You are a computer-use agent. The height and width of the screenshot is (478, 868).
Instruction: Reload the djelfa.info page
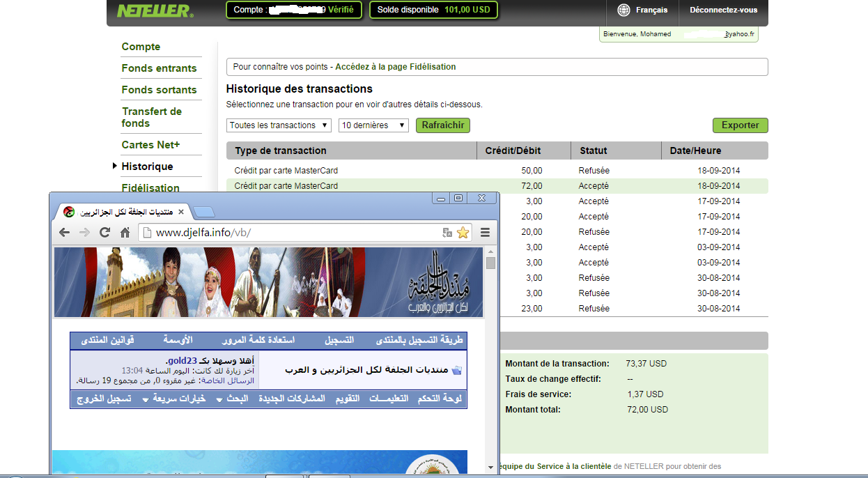point(105,233)
